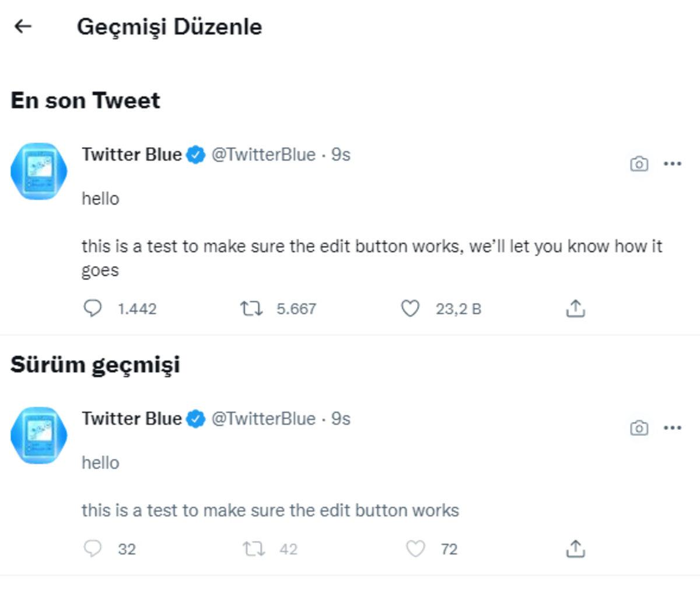Click the camera icon on the latest tweet
Screen dimensions: 700x608
point(639,164)
